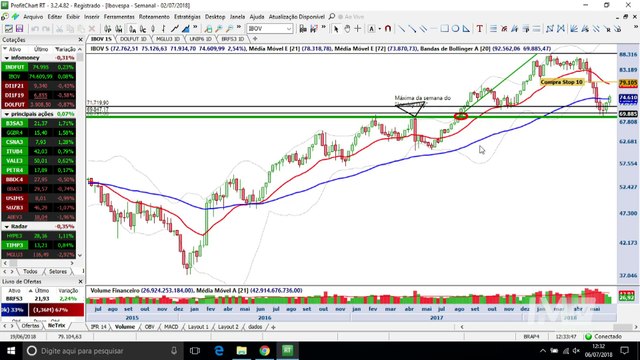The image size is (640, 360).
Task: Select the Todos tab in quotes panel
Action: coord(30,271)
